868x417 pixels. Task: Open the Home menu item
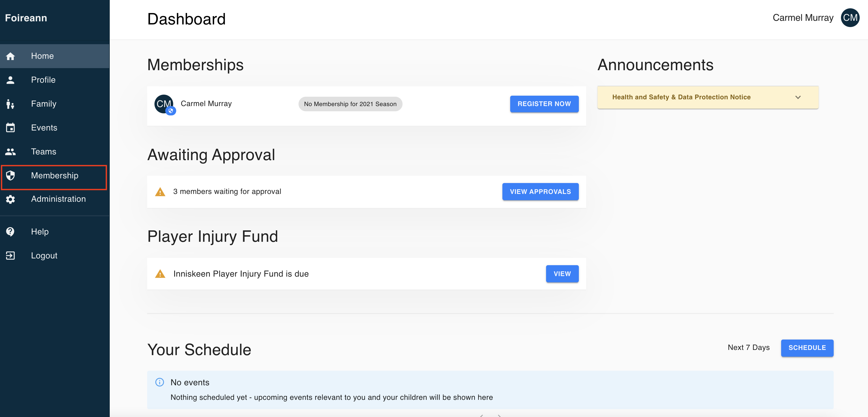point(55,56)
